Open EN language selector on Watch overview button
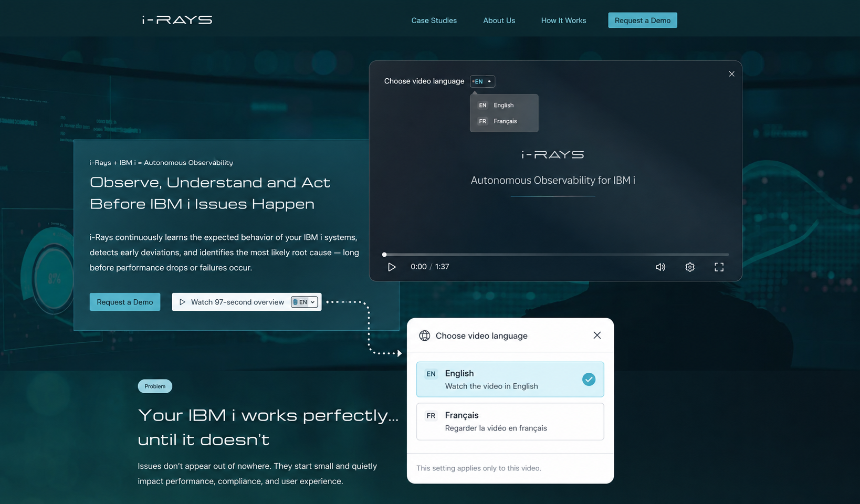The width and height of the screenshot is (860, 504). 305,302
